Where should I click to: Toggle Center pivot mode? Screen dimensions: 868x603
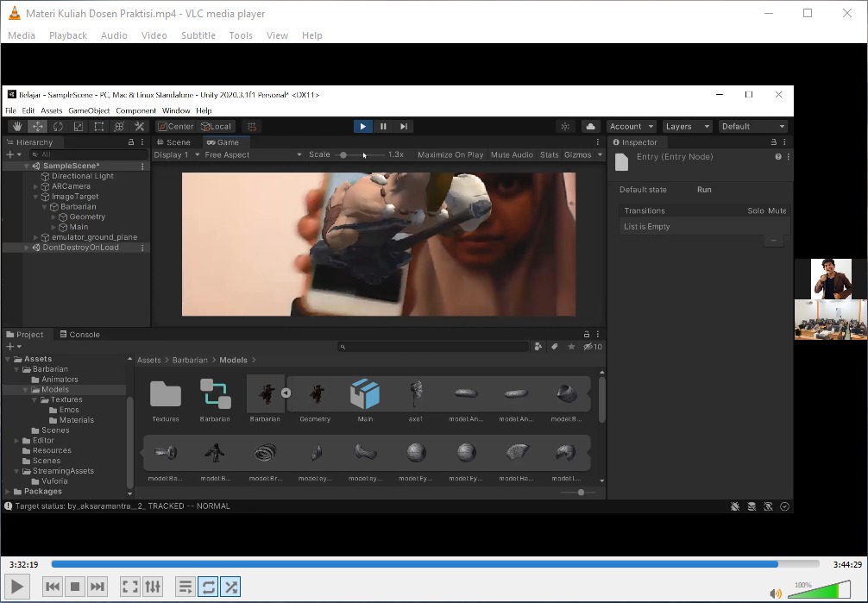tap(175, 126)
